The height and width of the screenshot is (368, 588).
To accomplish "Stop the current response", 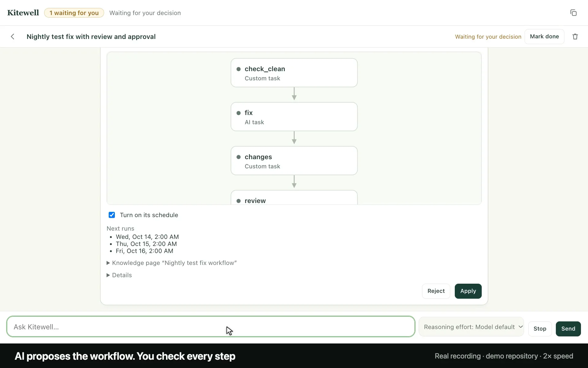I will [540, 329].
